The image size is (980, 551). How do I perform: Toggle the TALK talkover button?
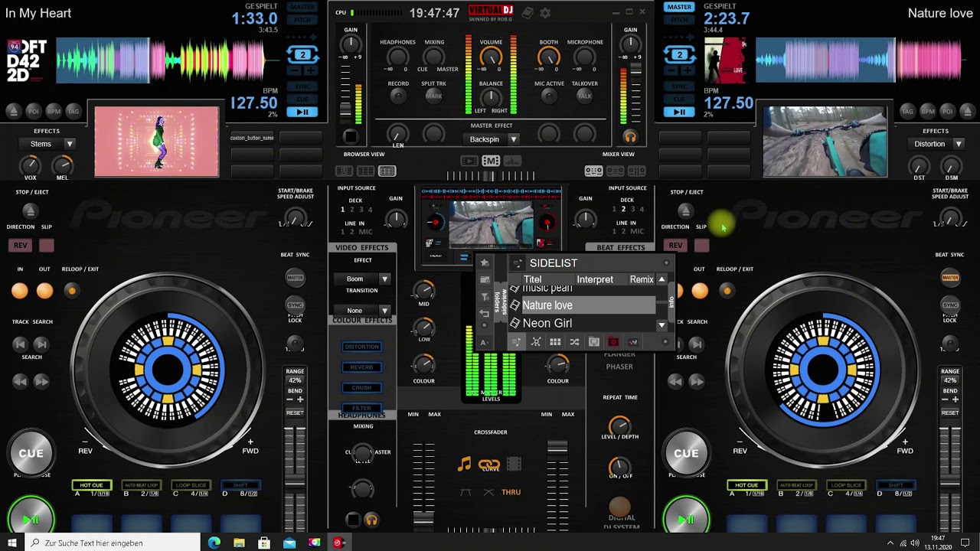585,96
